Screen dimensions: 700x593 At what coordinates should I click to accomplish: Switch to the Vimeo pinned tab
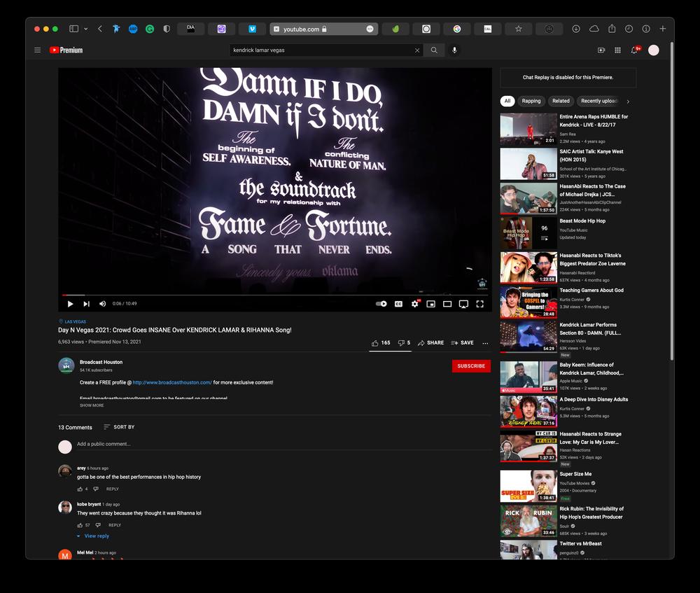[x=252, y=29]
